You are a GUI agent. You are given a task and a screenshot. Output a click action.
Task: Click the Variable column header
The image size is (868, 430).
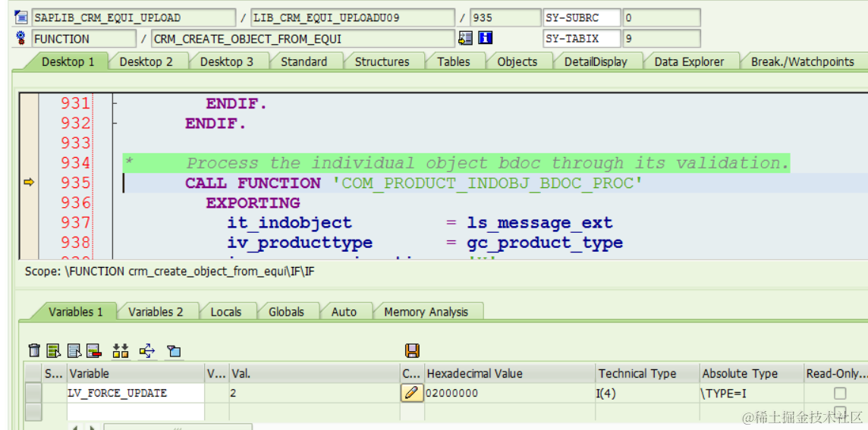(136, 374)
